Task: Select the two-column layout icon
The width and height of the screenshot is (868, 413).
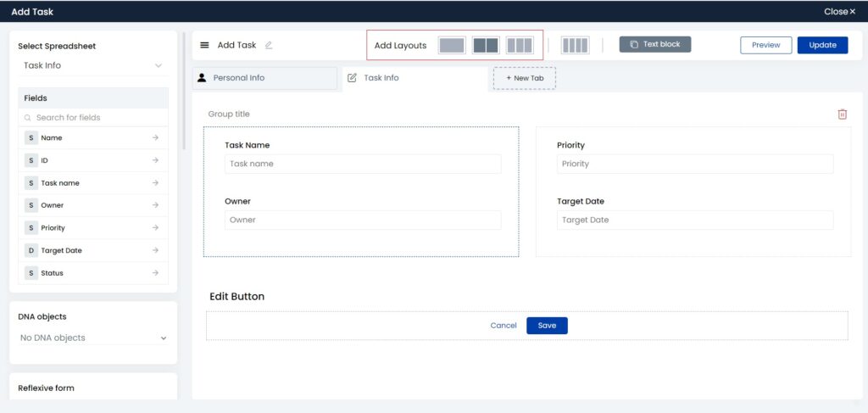Action: [486, 46]
